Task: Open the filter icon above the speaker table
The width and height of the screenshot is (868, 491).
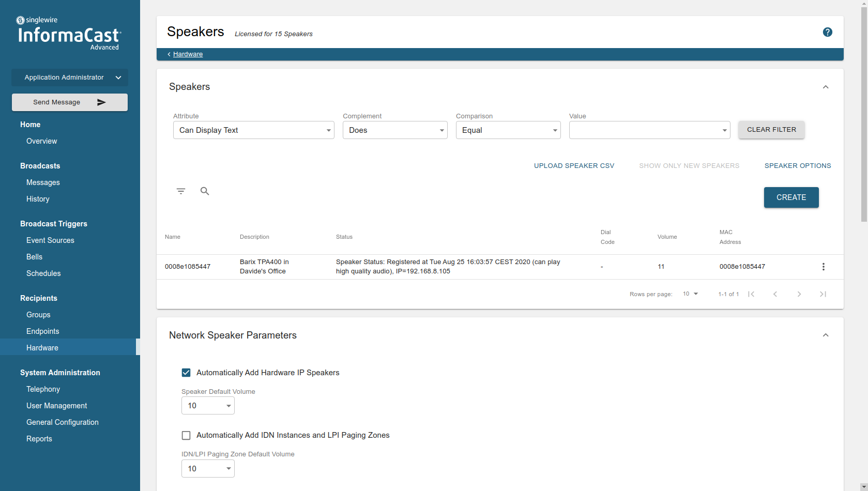Action: click(x=181, y=191)
